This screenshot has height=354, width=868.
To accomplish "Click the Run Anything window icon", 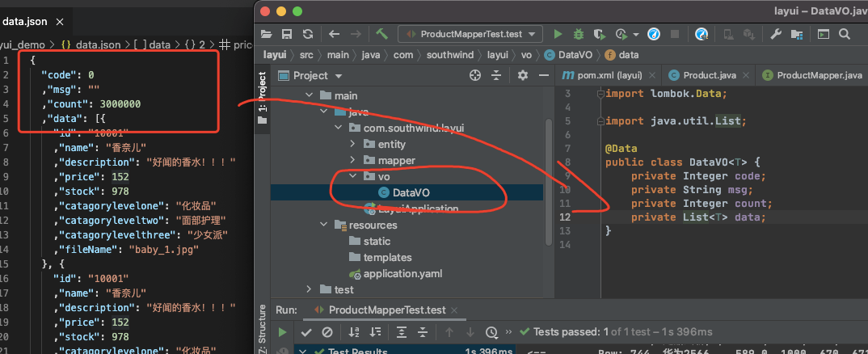I will click(x=824, y=34).
